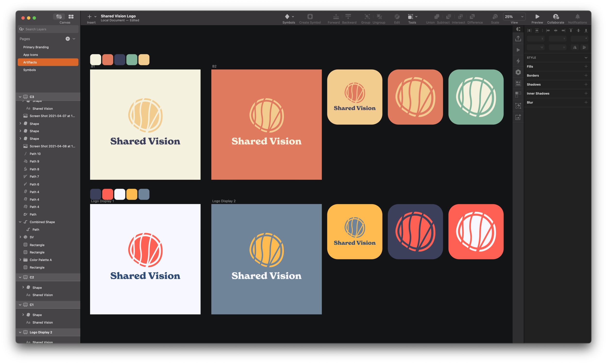Select the Scale tool
This screenshot has height=364, width=607.
[x=495, y=16]
